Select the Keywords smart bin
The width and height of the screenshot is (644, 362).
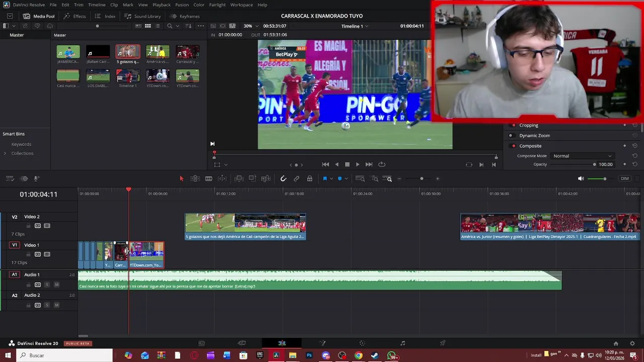21,144
